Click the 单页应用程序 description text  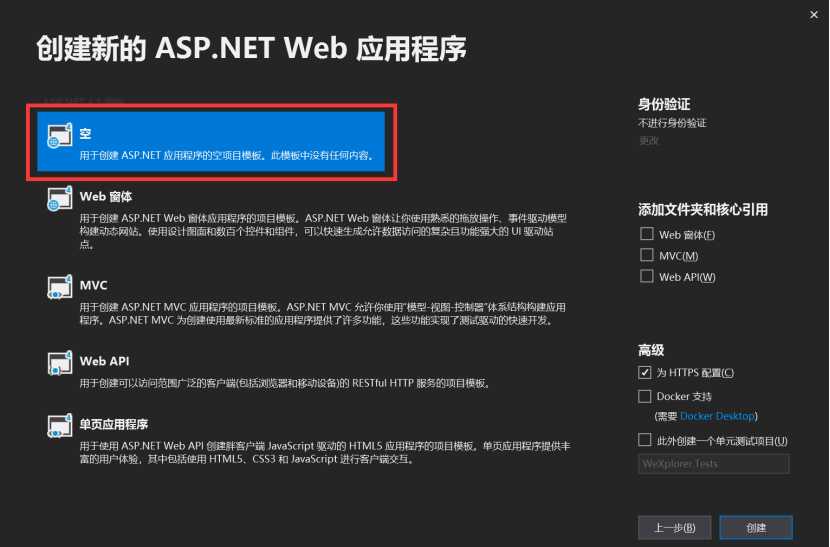325,453
